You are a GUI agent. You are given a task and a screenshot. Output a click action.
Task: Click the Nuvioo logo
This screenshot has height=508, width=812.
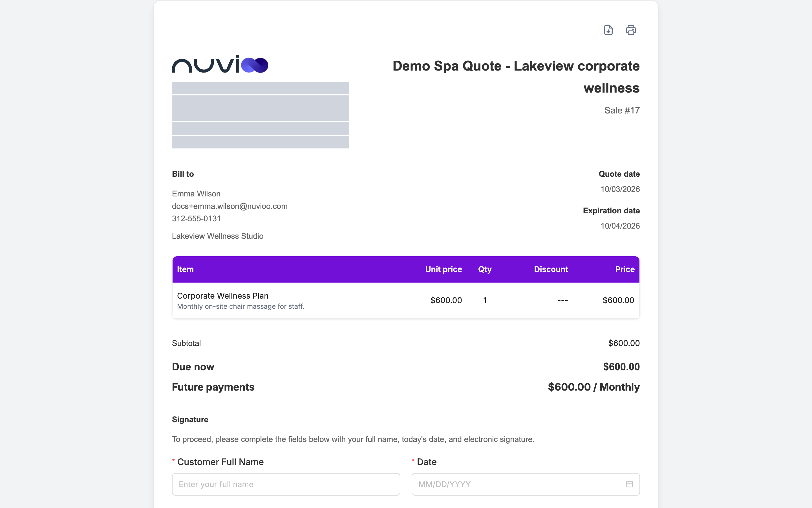coord(220,64)
